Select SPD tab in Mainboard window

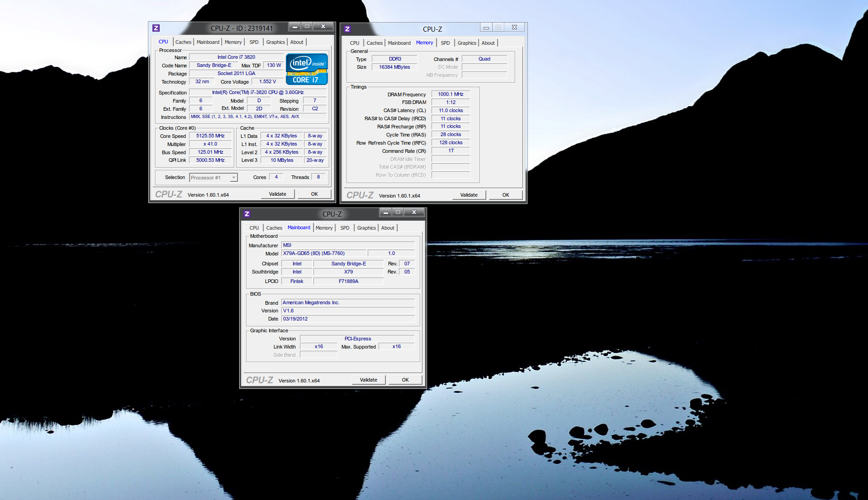click(345, 228)
